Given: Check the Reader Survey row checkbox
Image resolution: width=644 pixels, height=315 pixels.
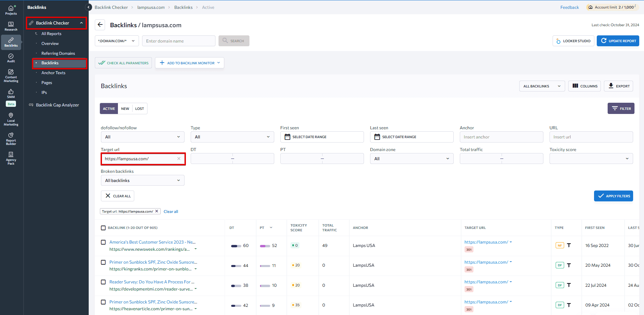Looking at the screenshot, I should coord(103,282).
